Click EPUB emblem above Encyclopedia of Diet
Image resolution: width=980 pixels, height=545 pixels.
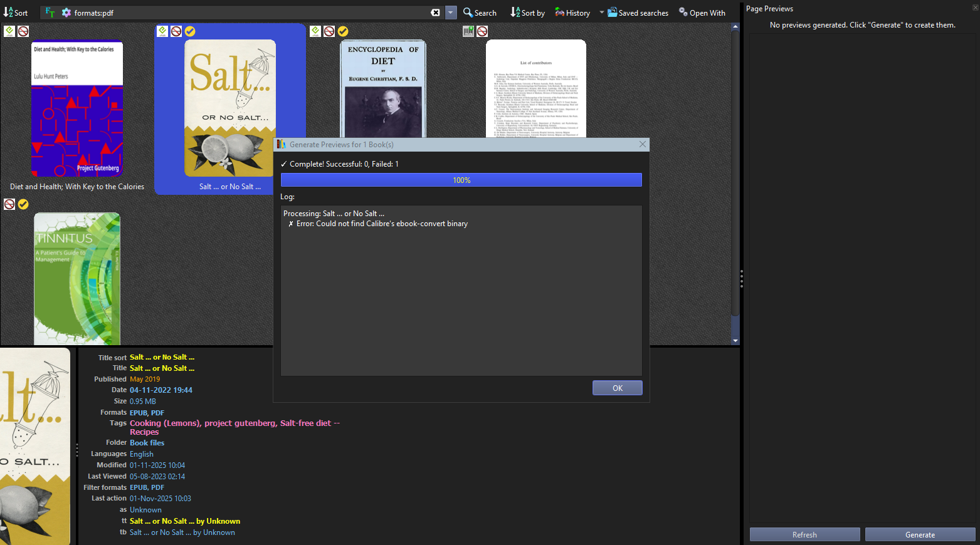[315, 31]
